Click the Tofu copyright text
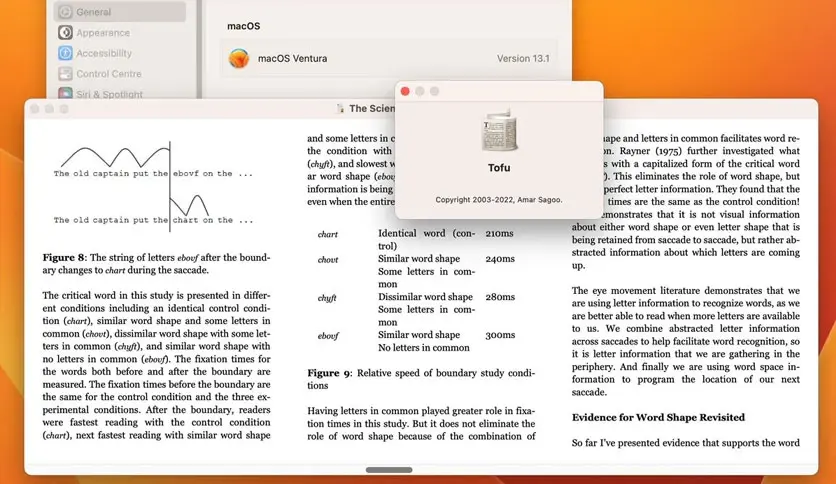 pos(498,200)
